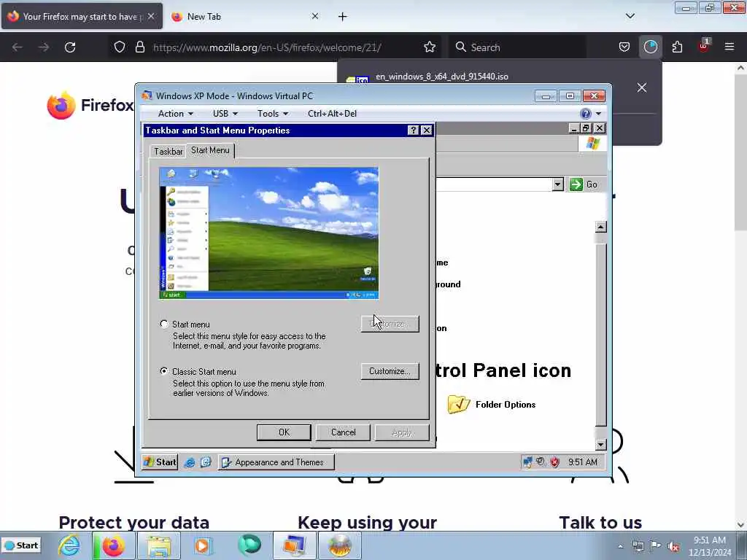Send Ctrl+Alt+Del to the virtual machine
Image resolution: width=747 pixels, height=560 pixels.
(332, 113)
